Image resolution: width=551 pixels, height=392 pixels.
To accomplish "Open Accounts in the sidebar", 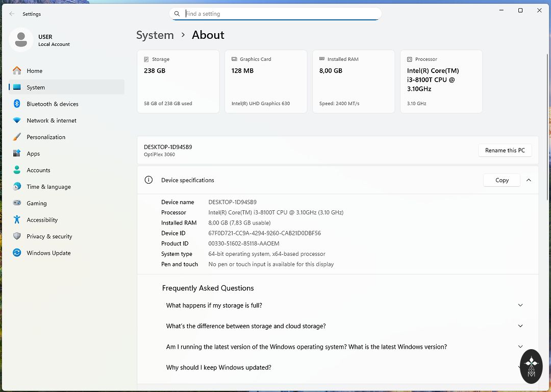I will pyautogui.click(x=38, y=170).
